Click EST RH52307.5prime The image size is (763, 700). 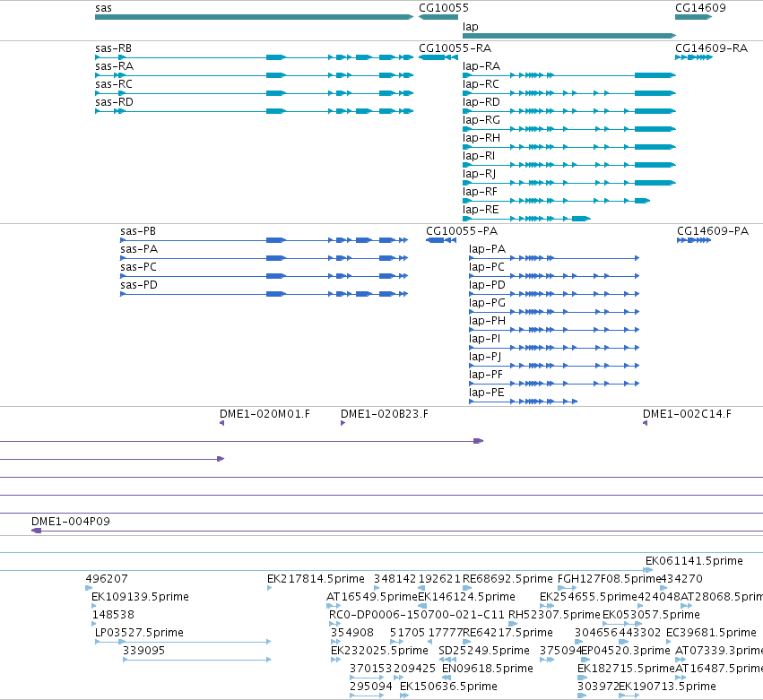tap(554, 615)
